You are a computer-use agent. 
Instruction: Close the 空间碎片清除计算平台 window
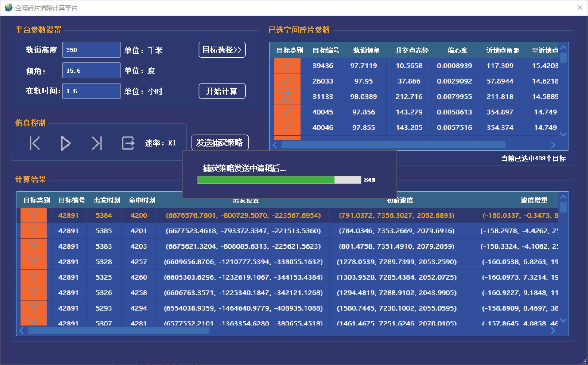click(579, 7)
